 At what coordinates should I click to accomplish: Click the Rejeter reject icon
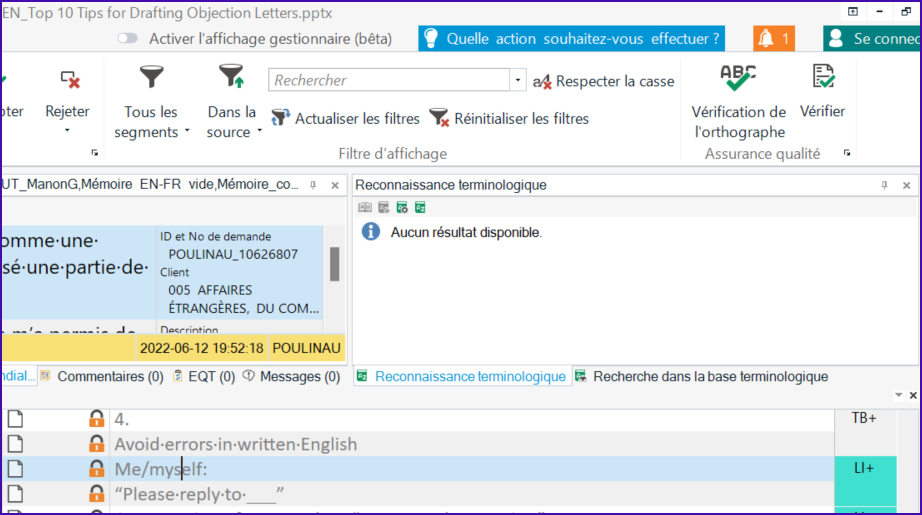69,79
